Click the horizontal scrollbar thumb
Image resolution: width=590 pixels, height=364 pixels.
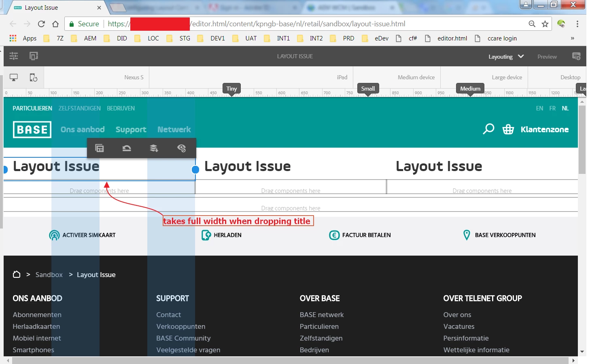pyautogui.click(x=290, y=360)
